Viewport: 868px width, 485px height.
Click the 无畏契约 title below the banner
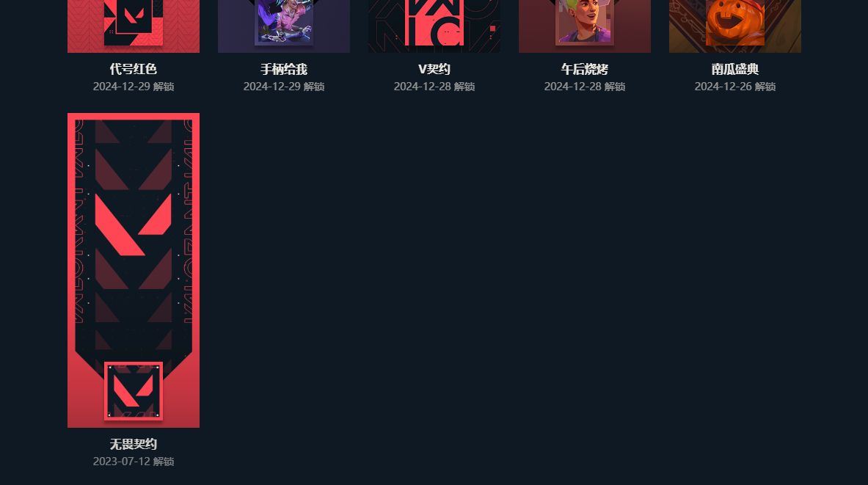[x=134, y=444]
